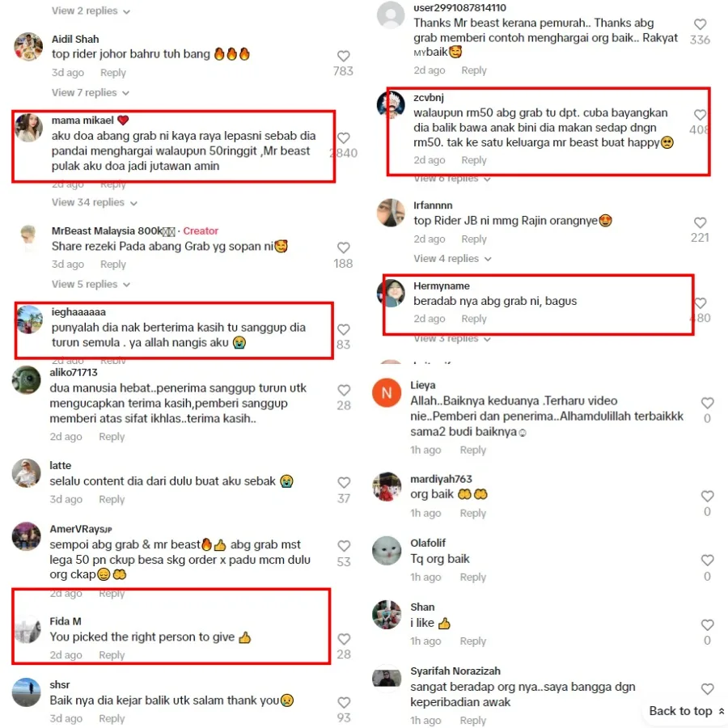Expand View 7 replies under Aidil Shah
This screenshot has height=728, width=728.
click(90, 93)
